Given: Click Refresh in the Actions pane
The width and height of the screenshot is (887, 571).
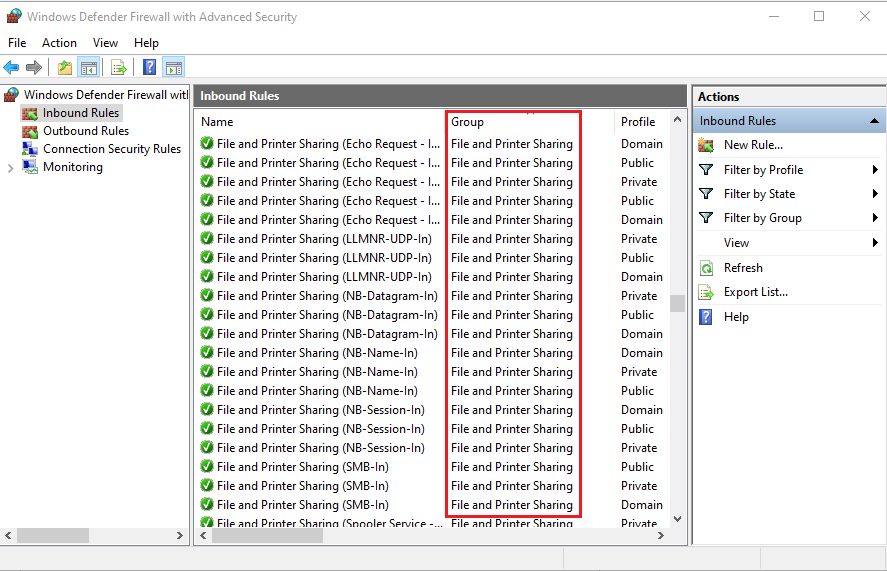Looking at the screenshot, I should click(743, 268).
